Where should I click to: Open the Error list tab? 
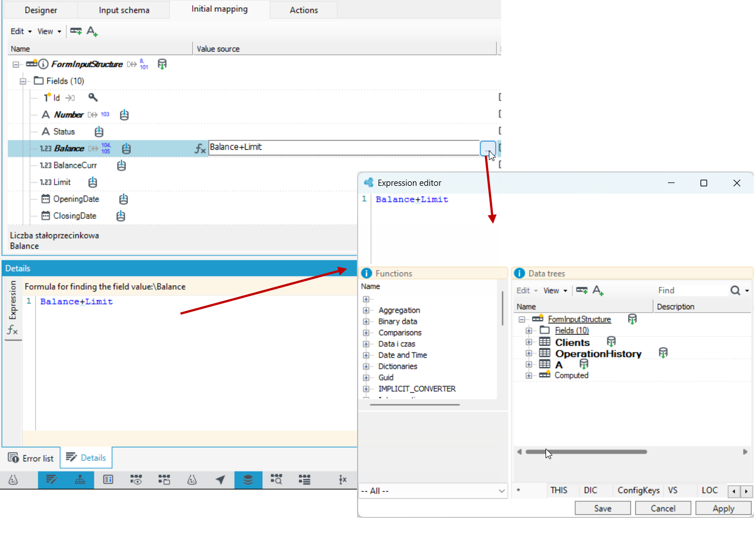[x=31, y=458]
